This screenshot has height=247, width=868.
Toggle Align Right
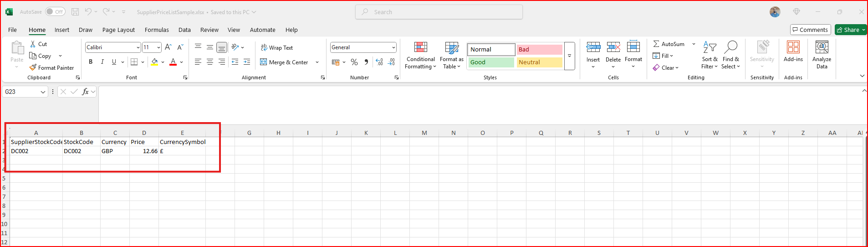(222, 62)
